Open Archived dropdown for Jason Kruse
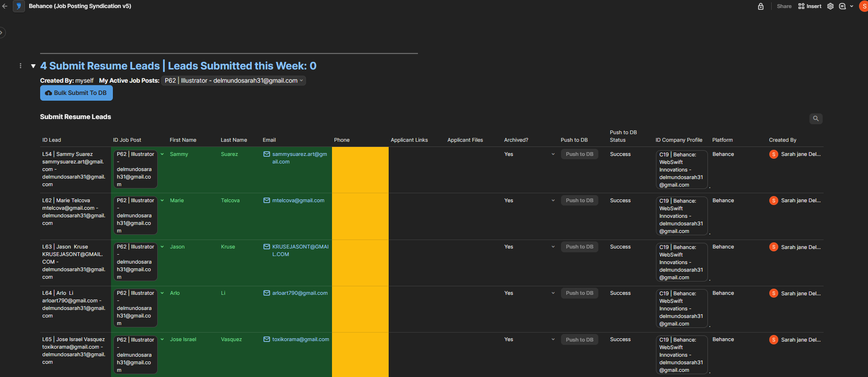The image size is (868, 377). coord(553,247)
